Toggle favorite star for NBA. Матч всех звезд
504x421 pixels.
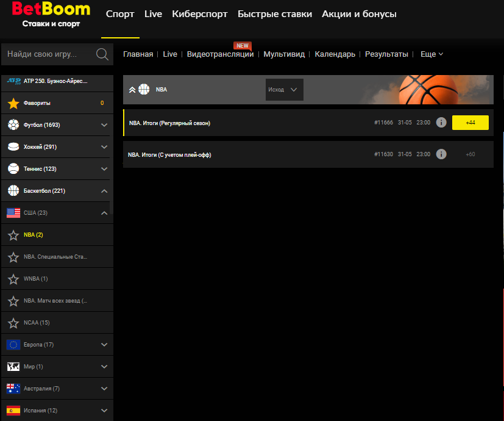[13, 301]
